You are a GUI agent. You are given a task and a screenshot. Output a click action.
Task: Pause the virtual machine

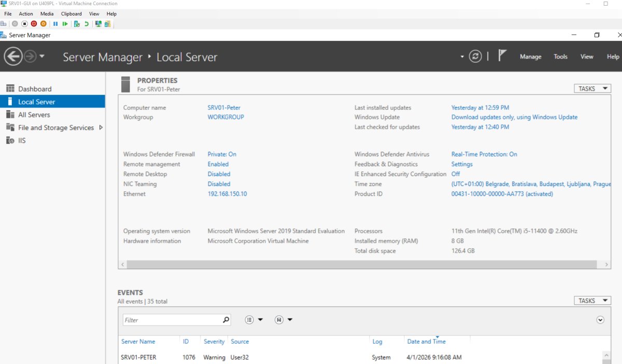coord(55,24)
